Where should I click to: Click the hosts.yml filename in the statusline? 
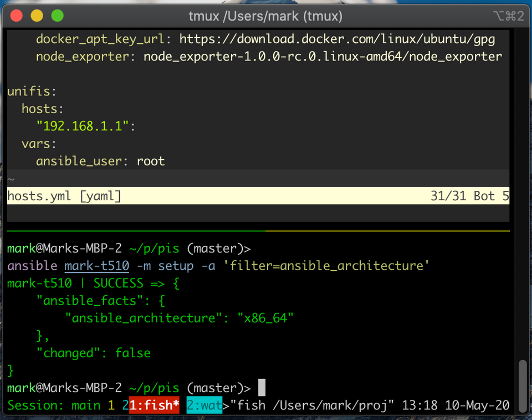[x=39, y=195]
